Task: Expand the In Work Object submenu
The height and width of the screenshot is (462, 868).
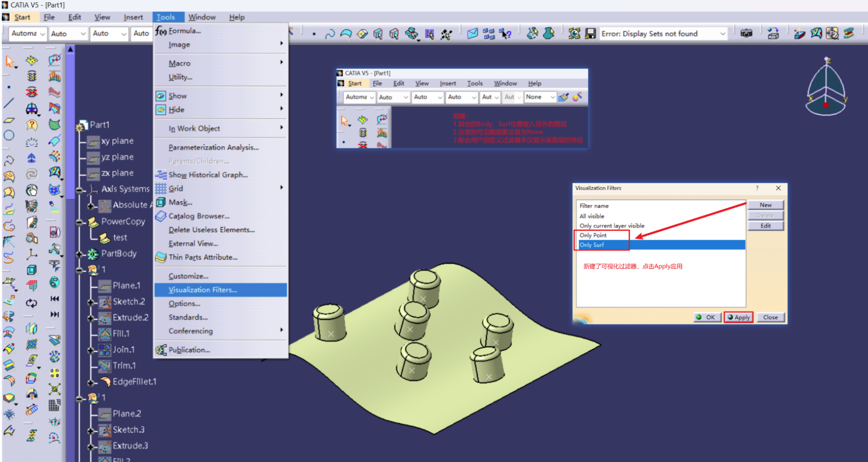Action: [221, 128]
